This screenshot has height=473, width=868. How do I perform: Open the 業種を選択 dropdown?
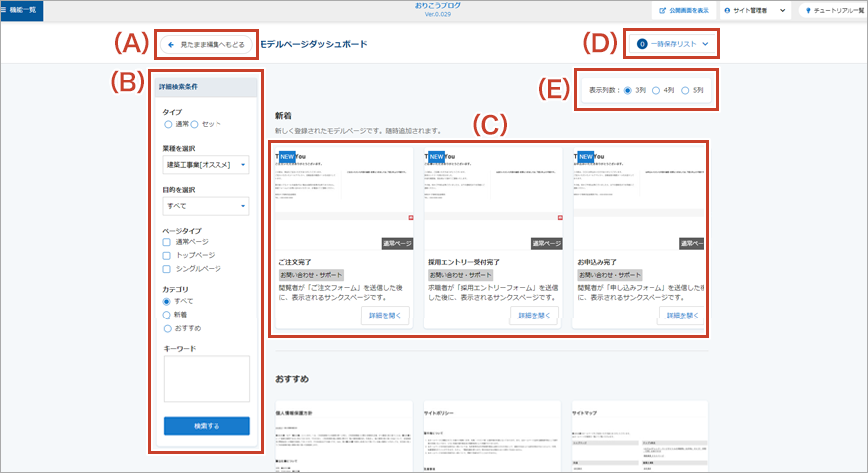point(206,163)
